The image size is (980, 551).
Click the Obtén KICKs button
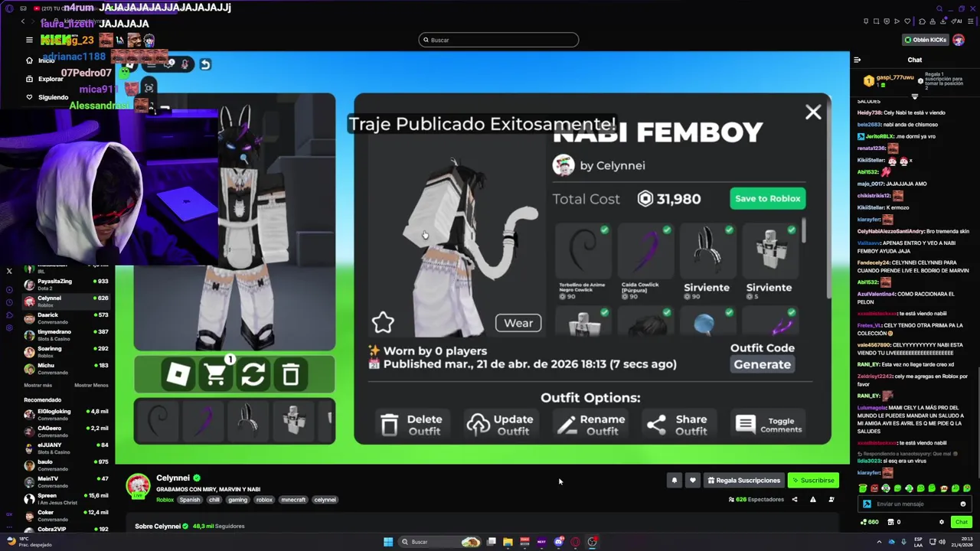coord(925,40)
